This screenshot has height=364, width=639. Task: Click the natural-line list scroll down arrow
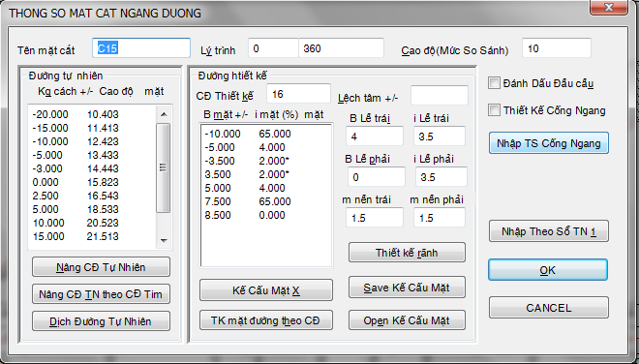point(164,240)
